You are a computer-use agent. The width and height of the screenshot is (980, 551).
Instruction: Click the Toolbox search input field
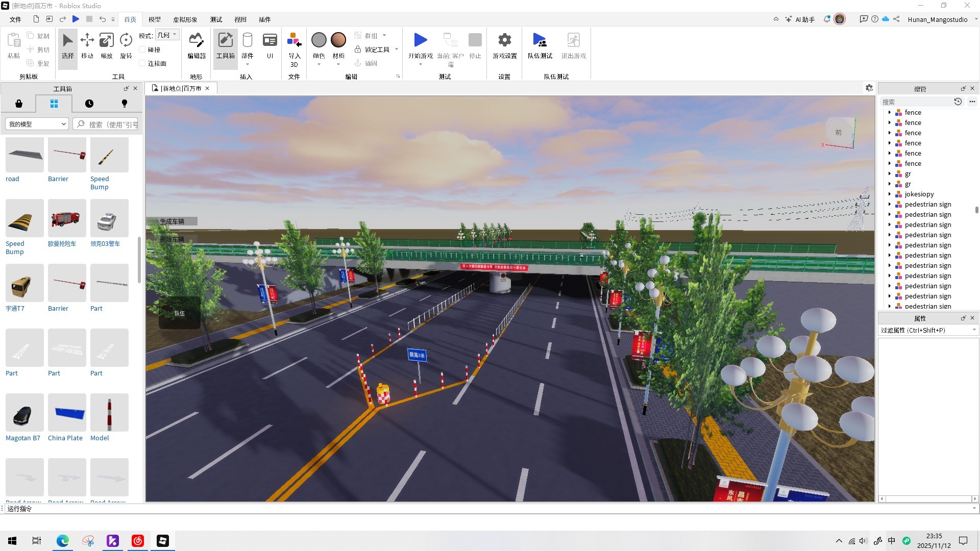112,124
